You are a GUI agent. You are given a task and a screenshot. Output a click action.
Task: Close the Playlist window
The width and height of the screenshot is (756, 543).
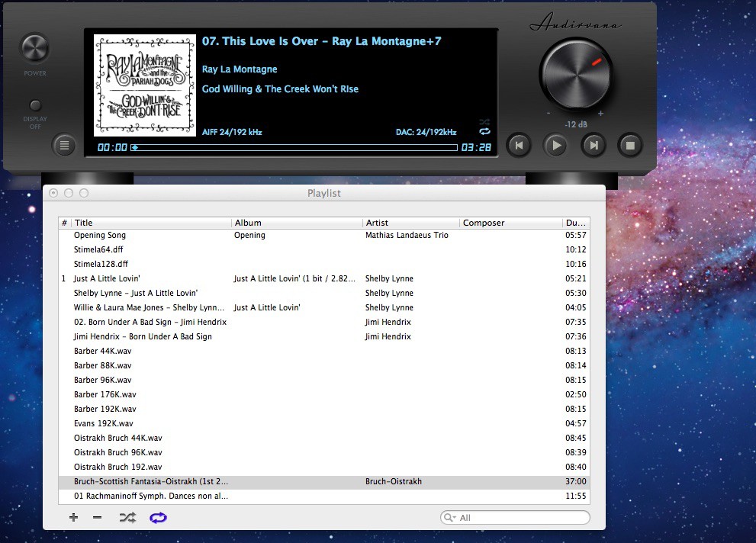[x=53, y=193]
